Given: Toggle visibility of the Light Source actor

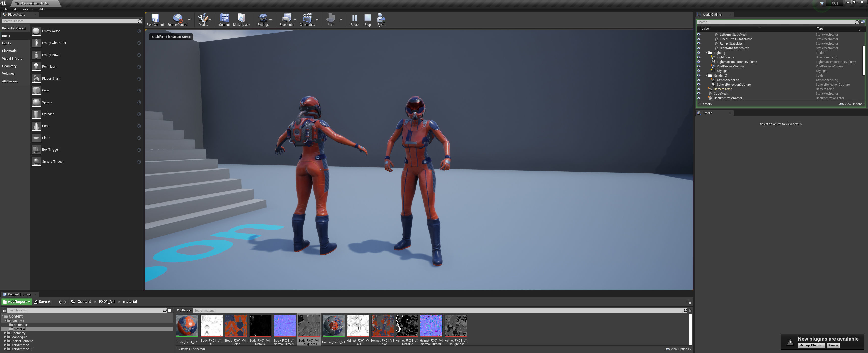Looking at the screenshot, I should coord(698,57).
